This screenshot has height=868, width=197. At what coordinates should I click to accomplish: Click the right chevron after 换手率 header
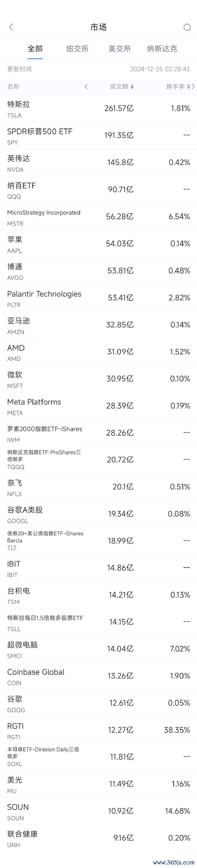pos(193,86)
